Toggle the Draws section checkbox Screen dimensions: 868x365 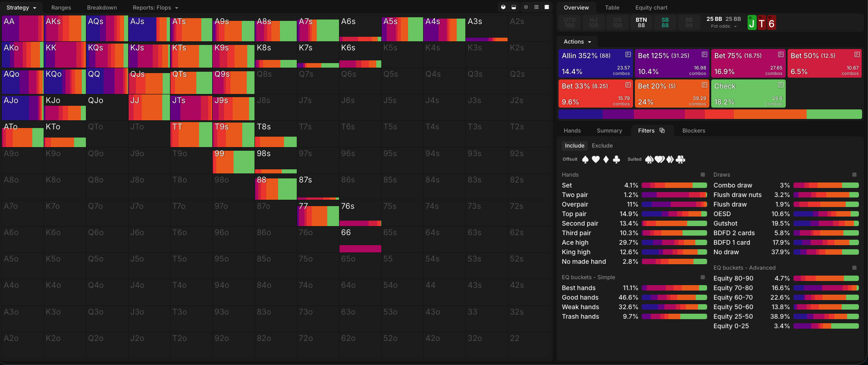tap(854, 175)
